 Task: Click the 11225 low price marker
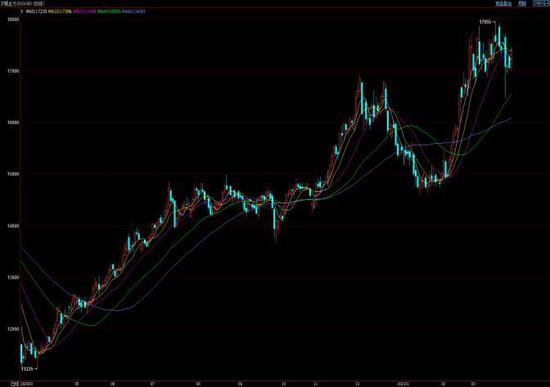[27, 369]
